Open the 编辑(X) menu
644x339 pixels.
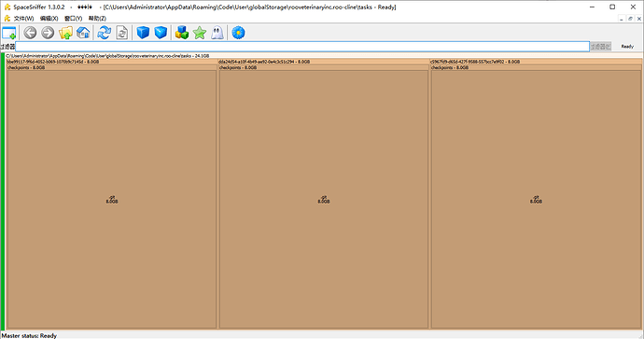pos(49,19)
